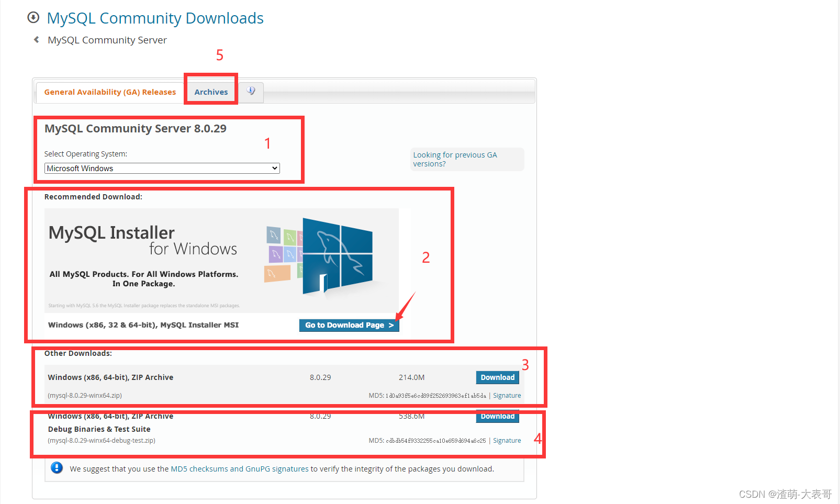840x504 pixels.
Task: Click 8.0.29 version in the first ZIP Archive row
Action: pos(320,377)
